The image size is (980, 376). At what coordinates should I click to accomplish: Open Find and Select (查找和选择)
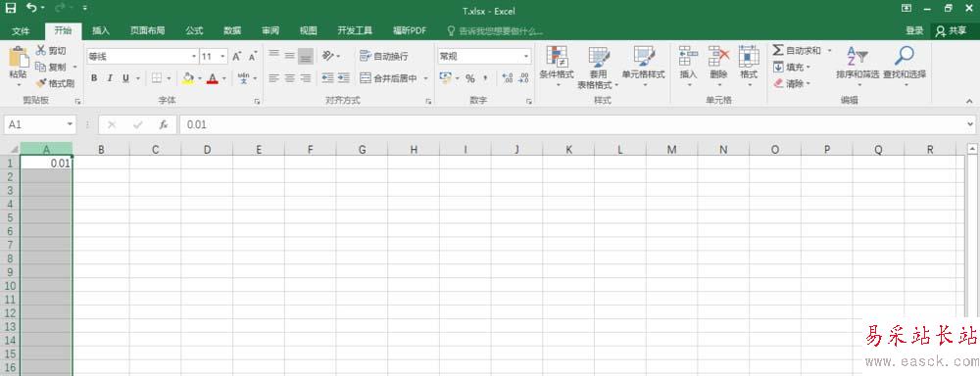click(x=905, y=67)
